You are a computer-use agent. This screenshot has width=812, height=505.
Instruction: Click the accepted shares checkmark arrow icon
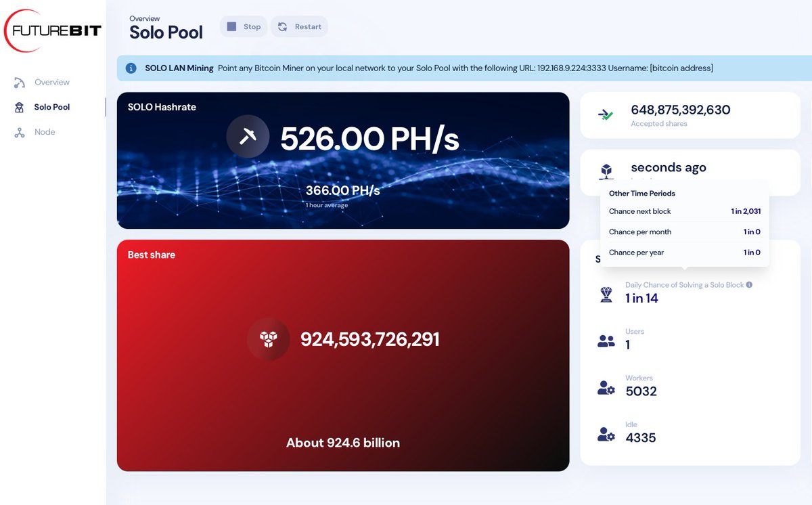click(606, 115)
